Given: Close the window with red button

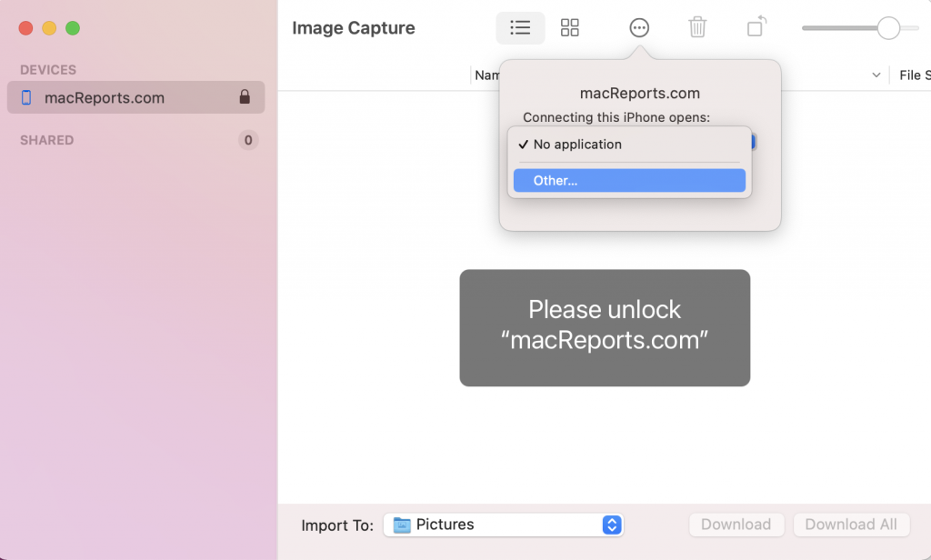Looking at the screenshot, I should (x=25, y=28).
